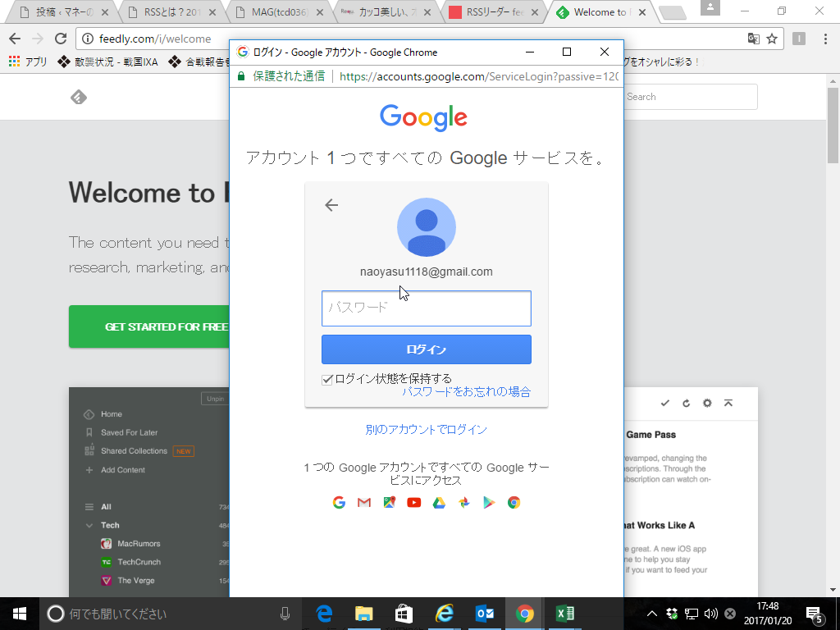Click the accounts.google.com URL in the login popup
This screenshot has height=630, width=840.
[x=479, y=76]
